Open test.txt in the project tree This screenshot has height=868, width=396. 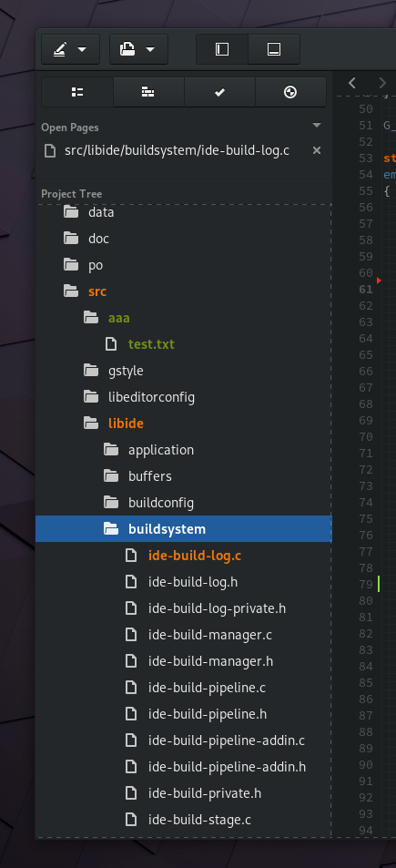point(151,343)
